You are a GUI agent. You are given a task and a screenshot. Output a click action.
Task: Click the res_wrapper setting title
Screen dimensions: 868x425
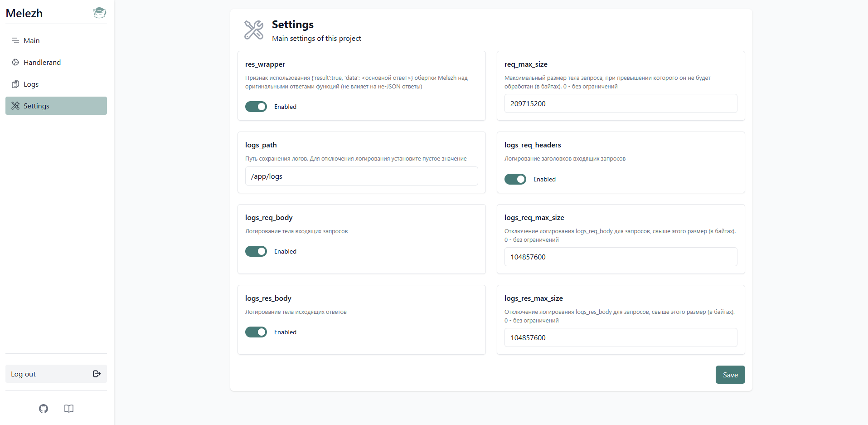(265, 64)
